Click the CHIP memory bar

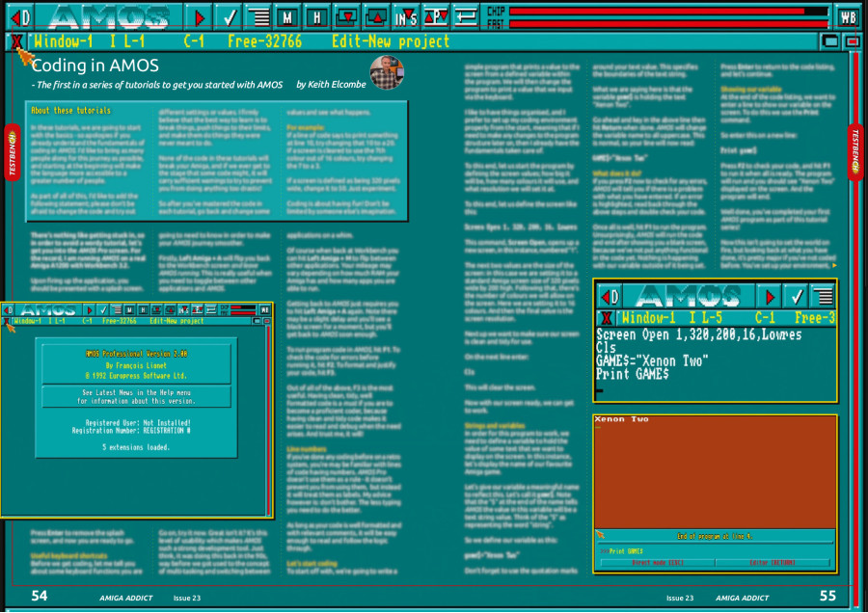668,11
